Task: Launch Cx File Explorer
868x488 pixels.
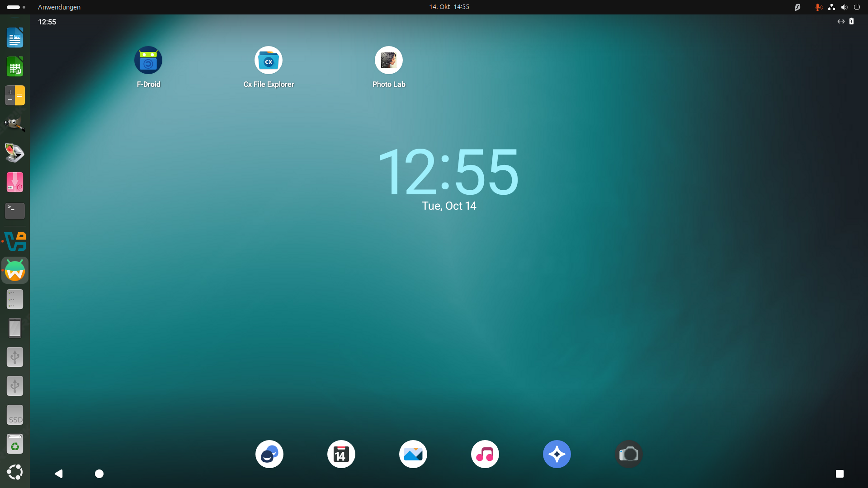Action: pyautogui.click(x=269, y=61)
